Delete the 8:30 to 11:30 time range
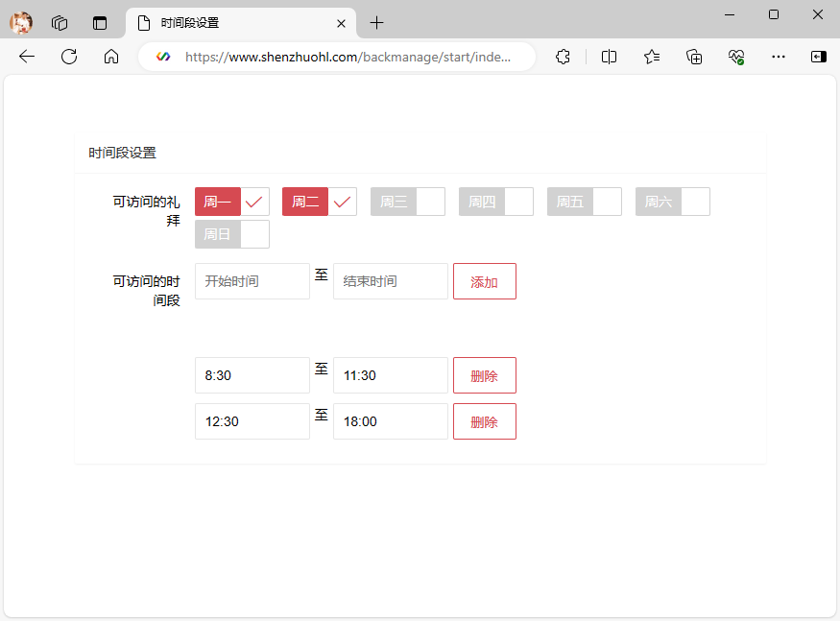 tap(485, 375)
